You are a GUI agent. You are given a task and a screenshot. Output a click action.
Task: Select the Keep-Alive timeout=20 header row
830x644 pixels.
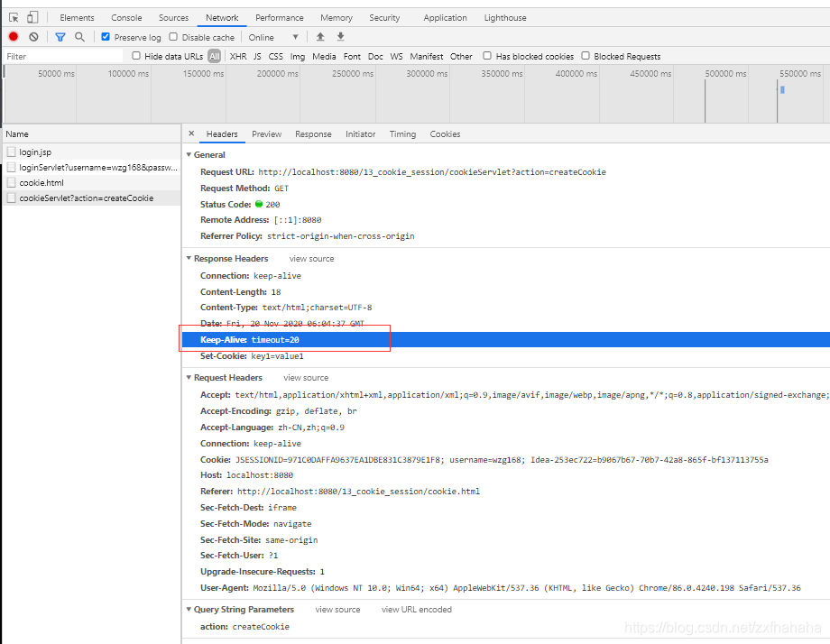[x=505, y=340]
